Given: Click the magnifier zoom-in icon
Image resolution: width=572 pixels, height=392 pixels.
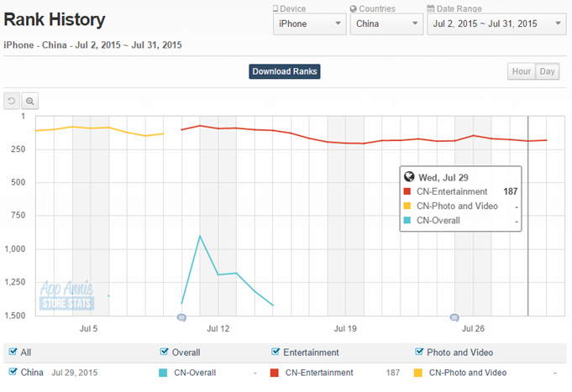Looking at the screenshot, I should [x=29, y=101].
